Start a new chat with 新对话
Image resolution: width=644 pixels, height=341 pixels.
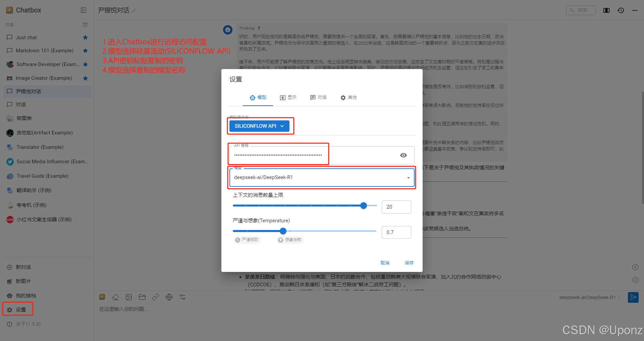click(47, 267)
